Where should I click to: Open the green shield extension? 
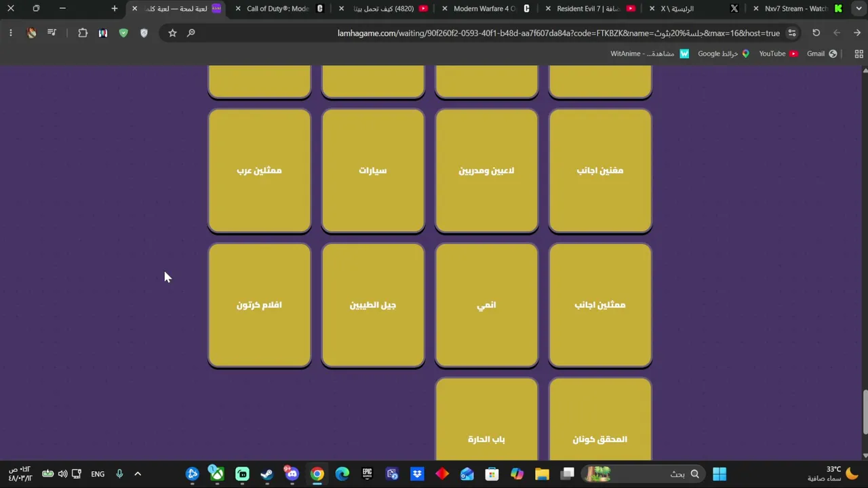[x=123, y=33]
